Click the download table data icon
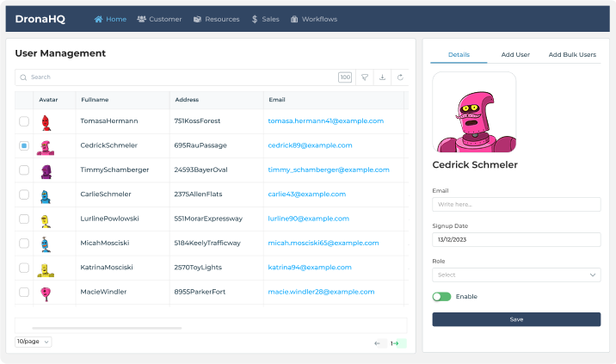Image resolution: width=616 pixels, height=364 pixels. click(382, 77)
